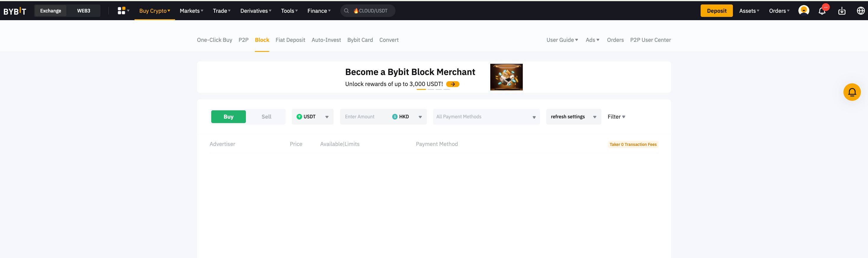Select the Buy toggle
Image resolution: width=868 pixels, height=258 pixels.
[228, 117]
